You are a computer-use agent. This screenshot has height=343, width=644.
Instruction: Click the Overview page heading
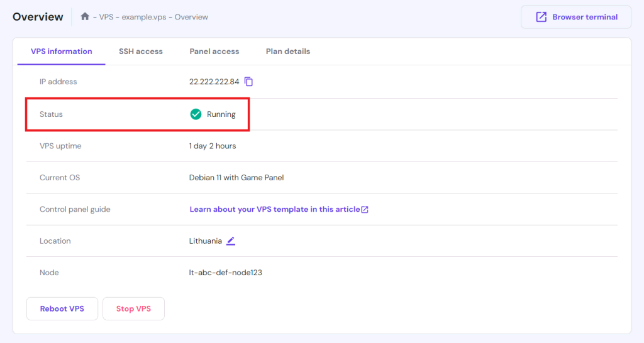38,17
